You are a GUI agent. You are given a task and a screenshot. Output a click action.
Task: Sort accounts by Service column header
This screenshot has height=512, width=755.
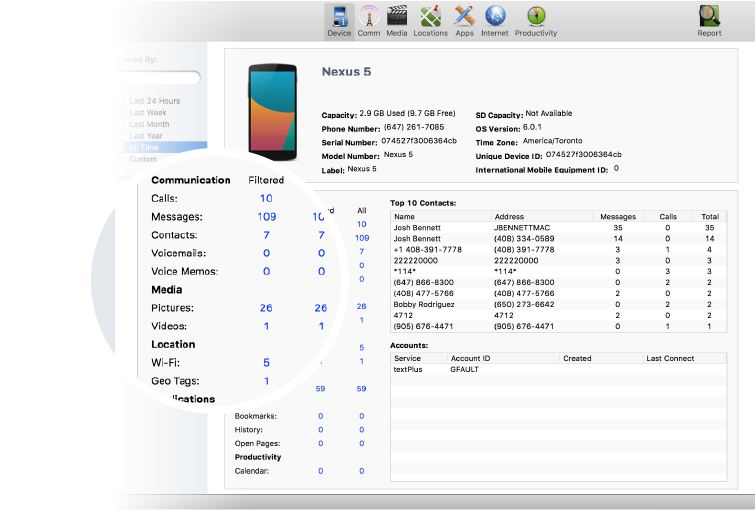[x=419, y=358]
